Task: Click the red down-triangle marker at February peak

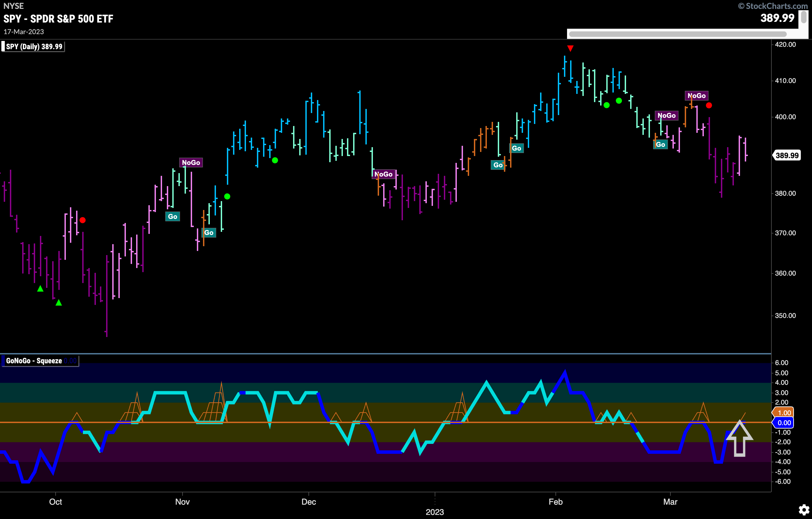Action: (570, 48)
